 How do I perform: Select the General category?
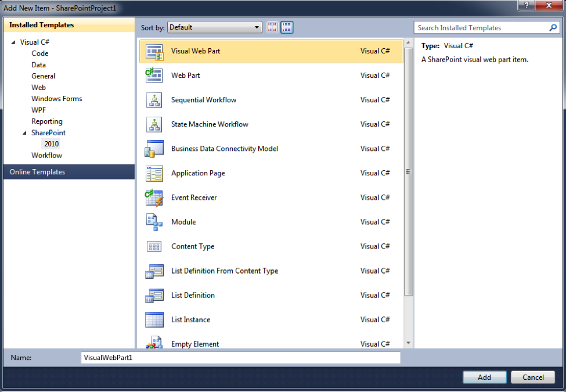(44, 76)
